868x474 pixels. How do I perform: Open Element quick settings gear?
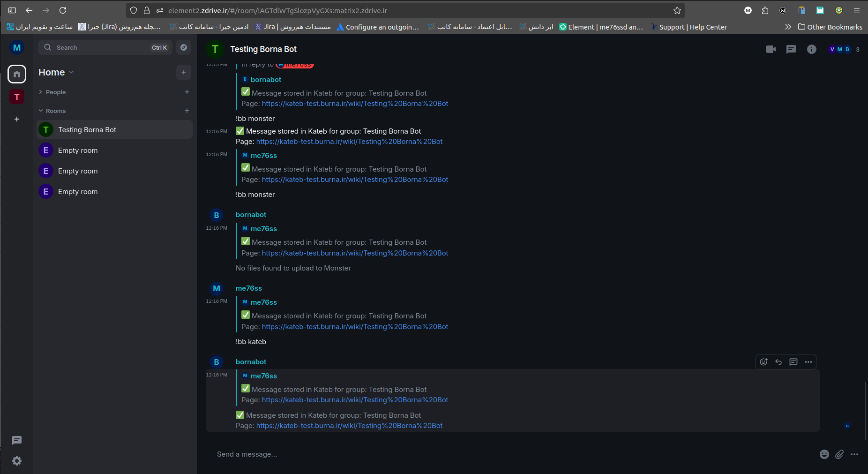pyautogui.click(x=17, y=461)
